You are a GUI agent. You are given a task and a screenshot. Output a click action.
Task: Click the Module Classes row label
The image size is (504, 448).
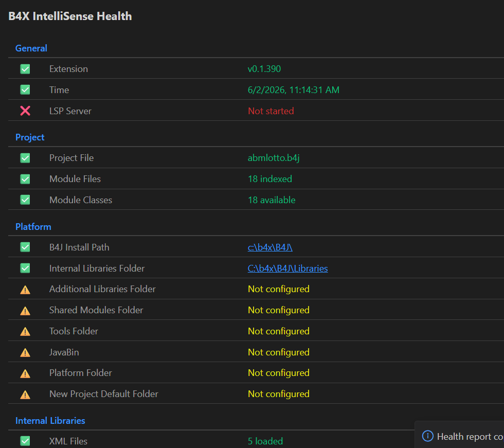click(81, 200)
